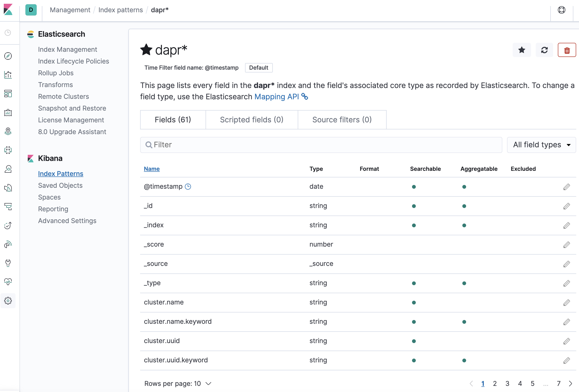Edit the _score field pencil icon

tap(566, 244)
